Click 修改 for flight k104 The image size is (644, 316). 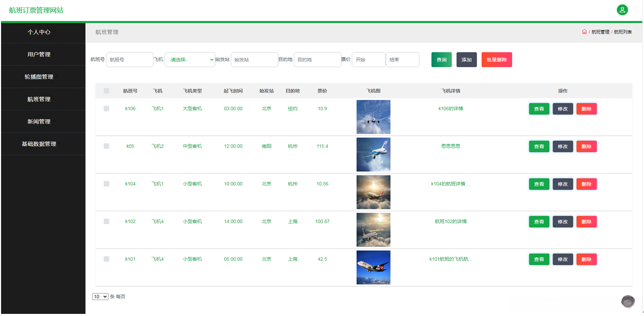tap(563, 184)
